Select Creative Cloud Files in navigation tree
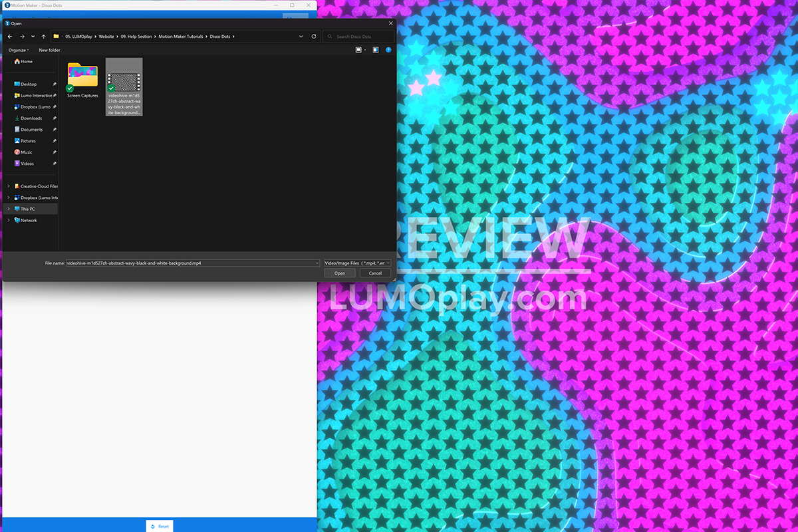Image resolution: width=798 pixels, height=532 pixels. coord(36,186)
